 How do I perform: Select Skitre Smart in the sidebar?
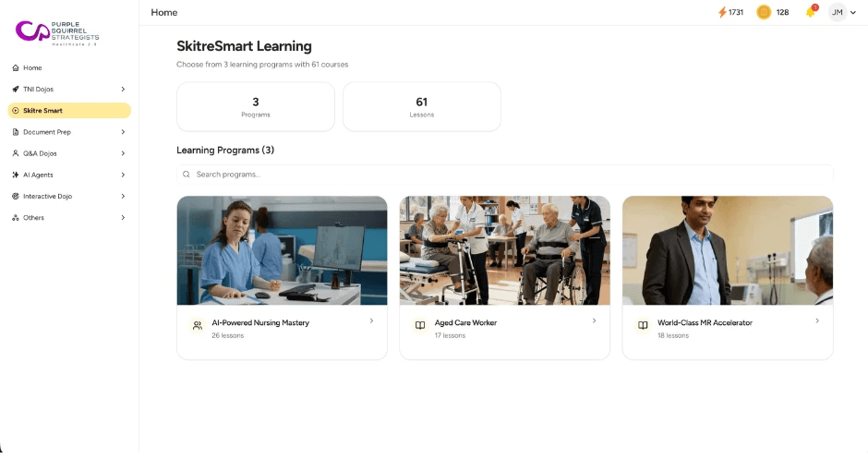(69, 111)
